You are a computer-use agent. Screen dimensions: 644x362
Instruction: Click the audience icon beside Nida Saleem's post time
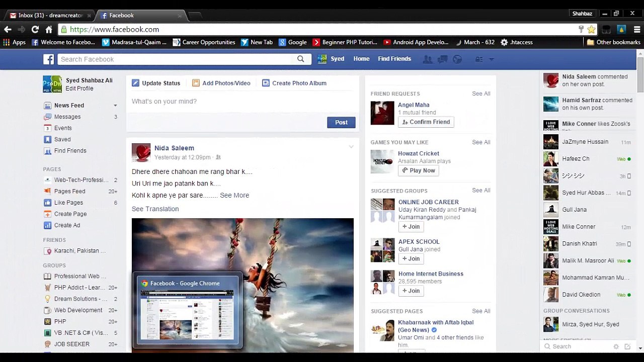click(x=218, y=157)
